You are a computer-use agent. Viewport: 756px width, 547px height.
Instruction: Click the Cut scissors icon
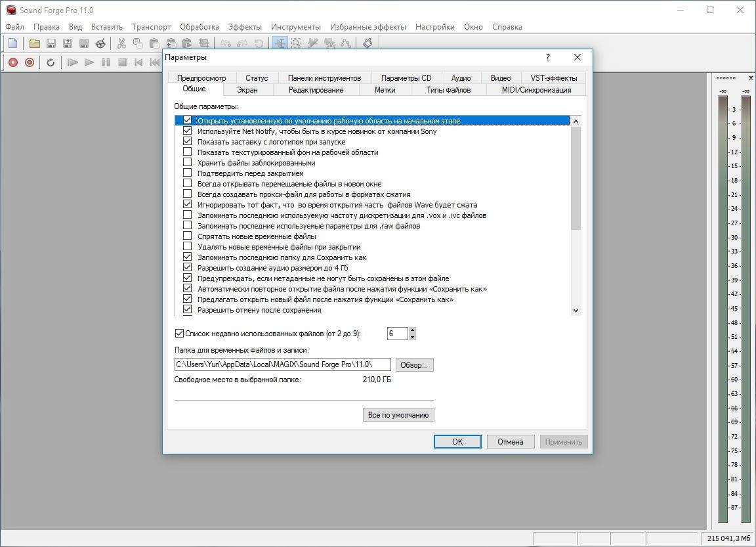121,43
